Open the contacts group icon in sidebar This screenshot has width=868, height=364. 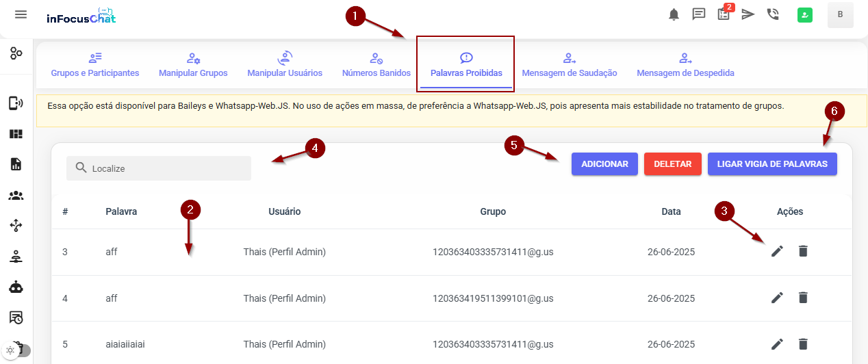[16, 196]
